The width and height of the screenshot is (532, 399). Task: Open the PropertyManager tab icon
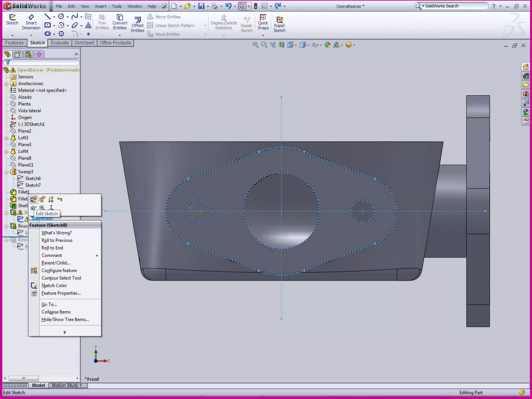(x=18, y=54)
